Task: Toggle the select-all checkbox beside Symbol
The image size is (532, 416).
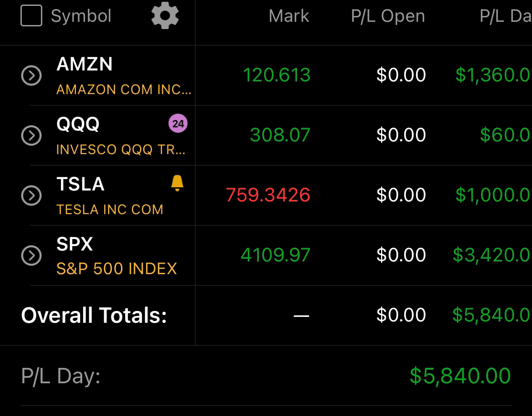Action: click(x=31, y=16)
